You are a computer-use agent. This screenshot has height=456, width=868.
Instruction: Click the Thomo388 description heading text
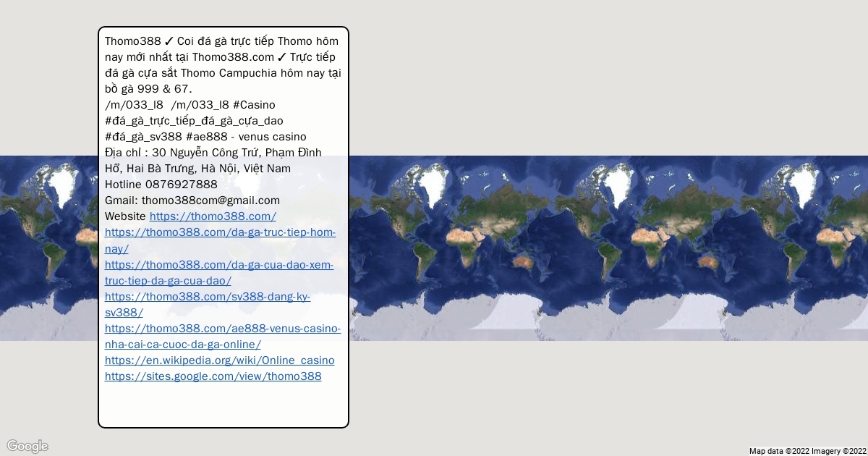point(223,65)
